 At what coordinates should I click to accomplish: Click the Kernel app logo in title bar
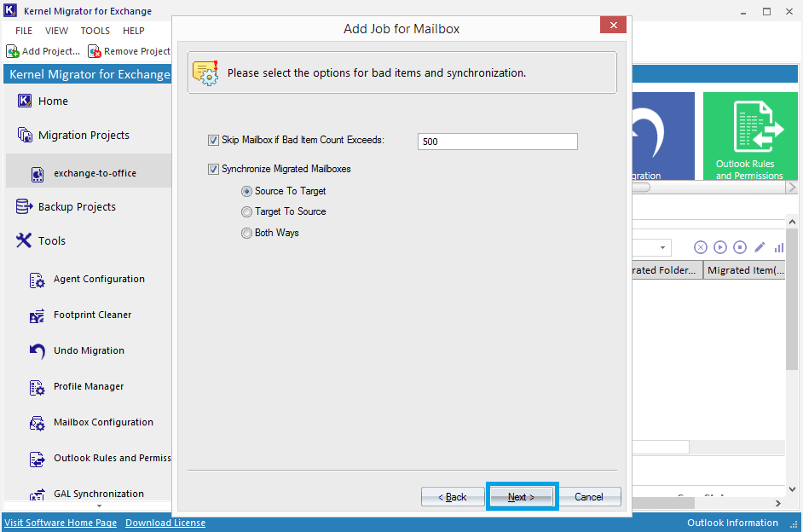point(10,10)
